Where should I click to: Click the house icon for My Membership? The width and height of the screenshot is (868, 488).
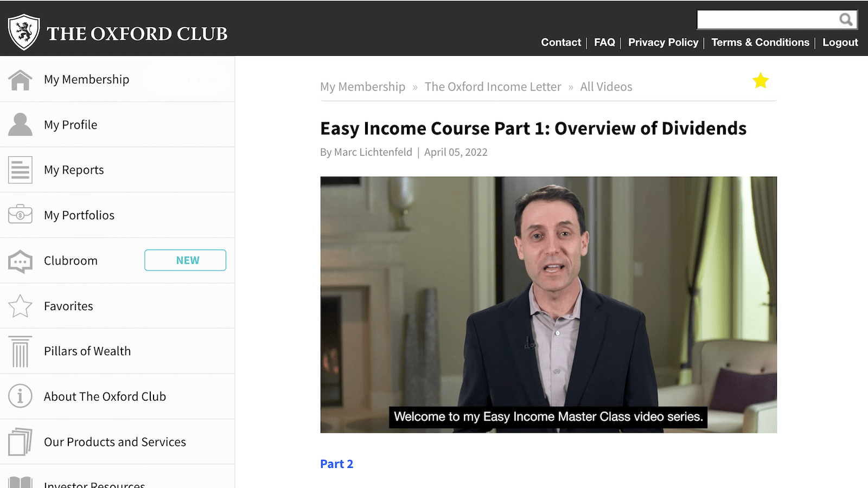click(x=21, y=80)
